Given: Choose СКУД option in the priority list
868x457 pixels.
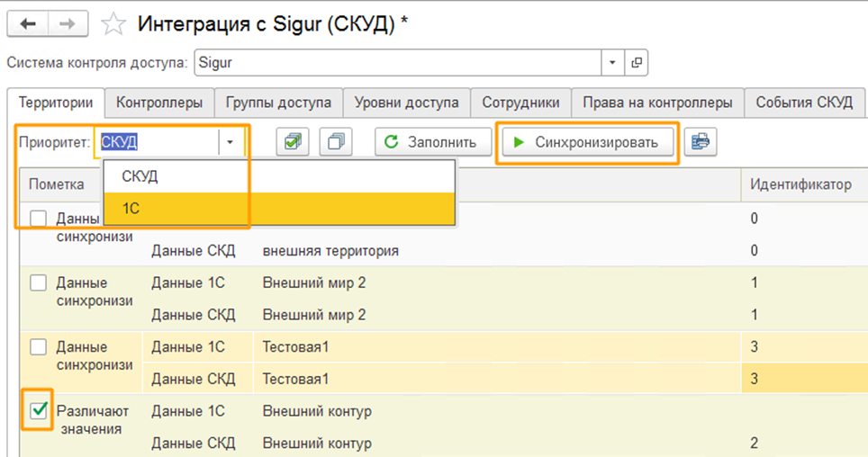Looking at the screenshot, I should 140,176.
